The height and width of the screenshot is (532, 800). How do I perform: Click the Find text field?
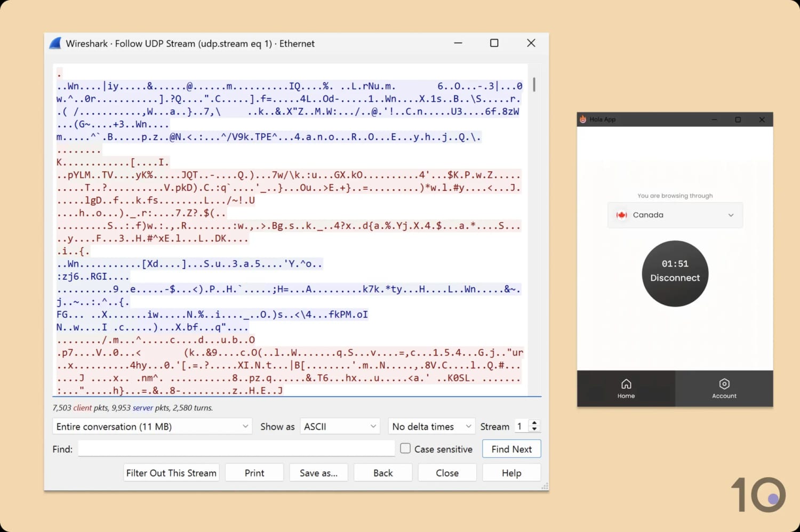pyautogui.click(x=236, y=449)
